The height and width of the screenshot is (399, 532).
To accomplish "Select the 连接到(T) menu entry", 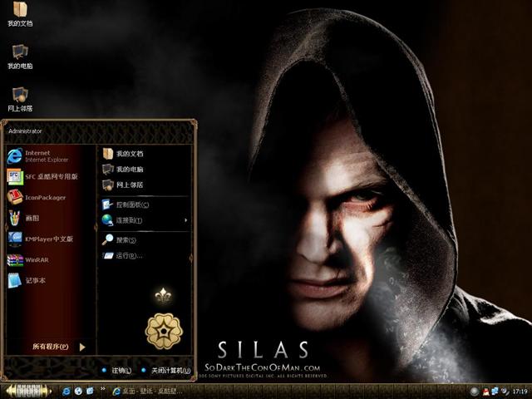I will pos(145,220).
